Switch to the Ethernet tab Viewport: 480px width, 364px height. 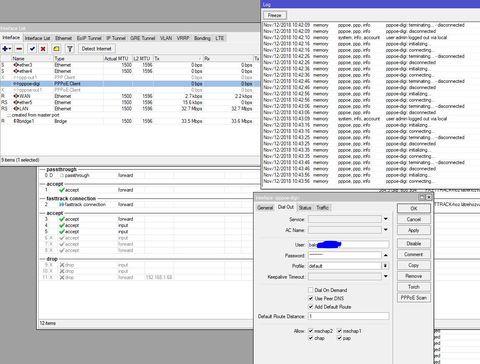63,38
